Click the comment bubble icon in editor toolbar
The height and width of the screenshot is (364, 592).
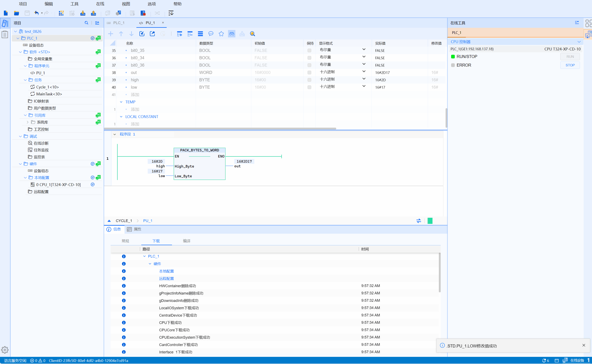(x=211, y=34)
